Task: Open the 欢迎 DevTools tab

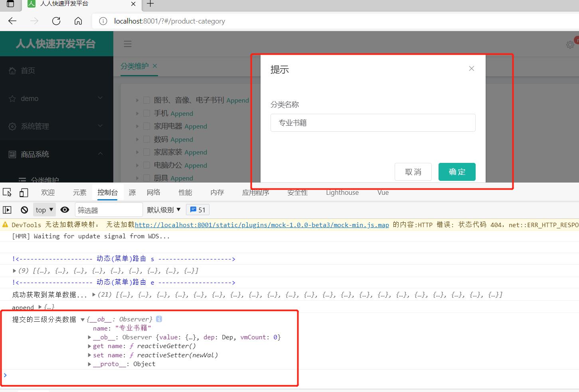Action: pyautogui.click(x=48, y=192)
